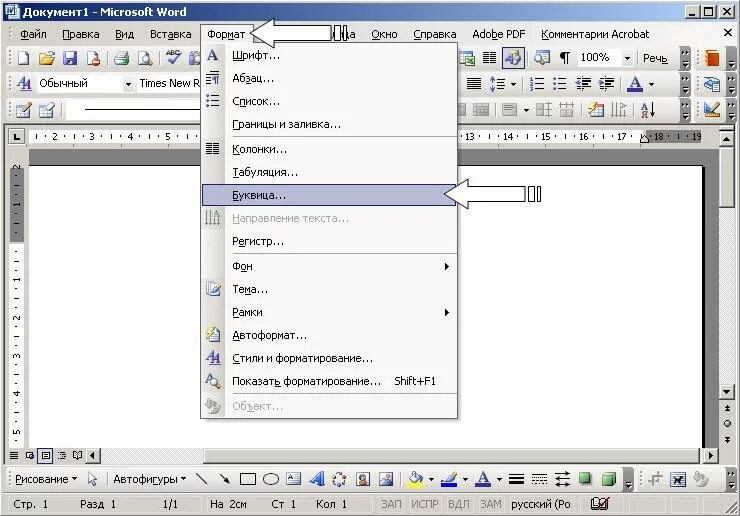Screen dimensions: 740x516
Task: Toggle the Drawing toolbar icon
Action: (x=513, y=58)
